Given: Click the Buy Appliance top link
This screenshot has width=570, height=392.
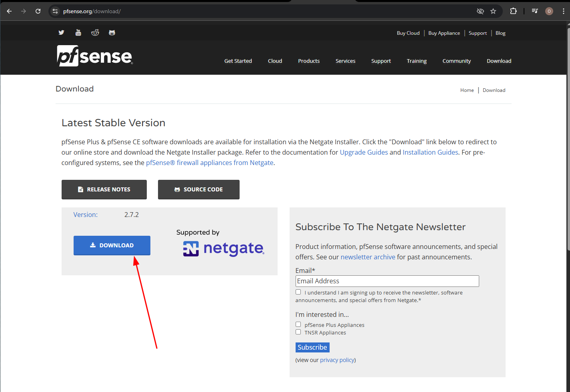Looking at the screenshot, I should 444,33.
